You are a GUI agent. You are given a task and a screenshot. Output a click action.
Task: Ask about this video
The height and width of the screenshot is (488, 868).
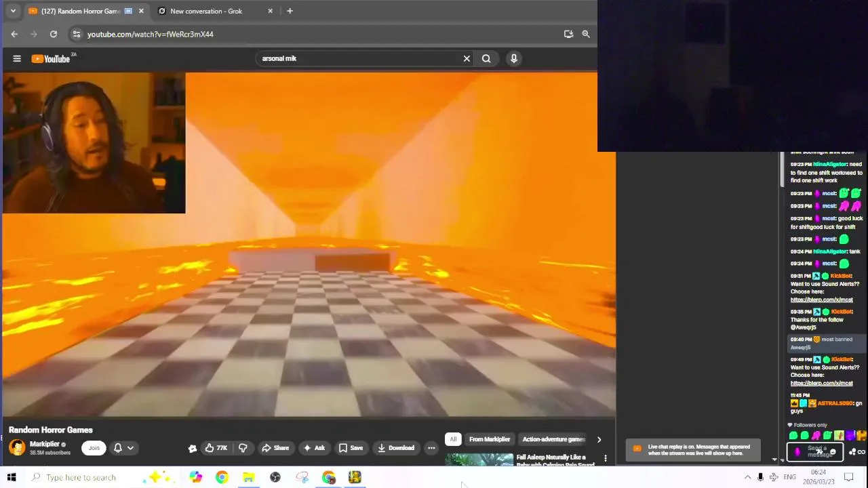pyautogui.click(x=314, y=447)
